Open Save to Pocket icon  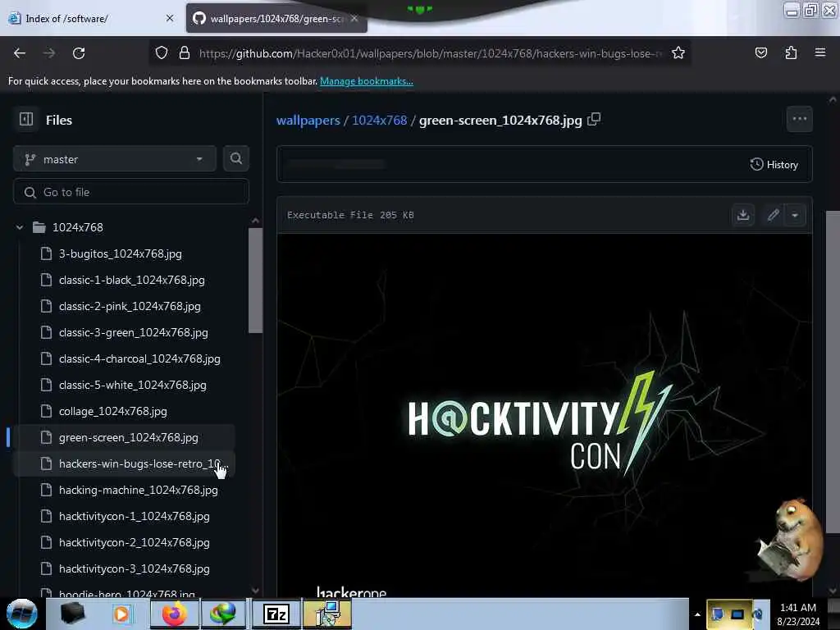pos(760,52)
